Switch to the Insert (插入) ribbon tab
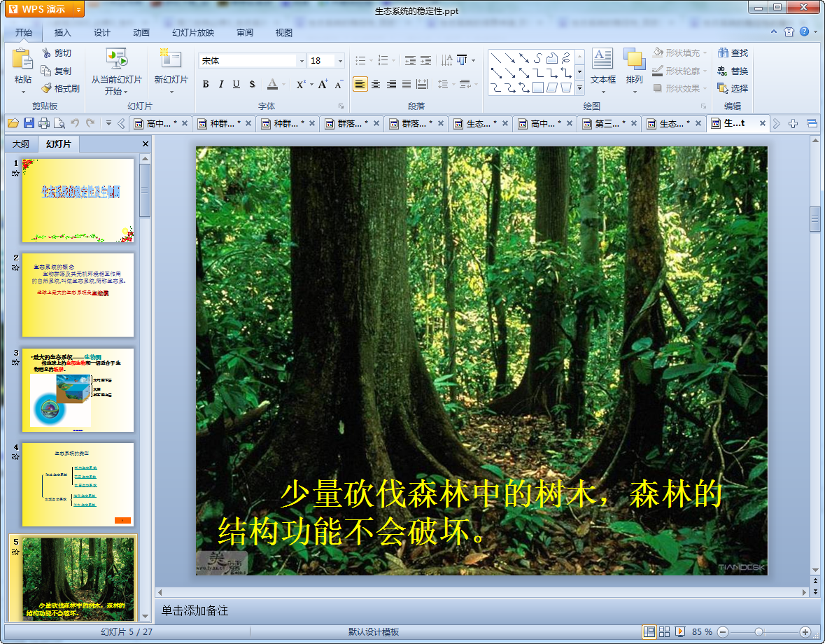The image size is (825, 644). tap(62, 33)
